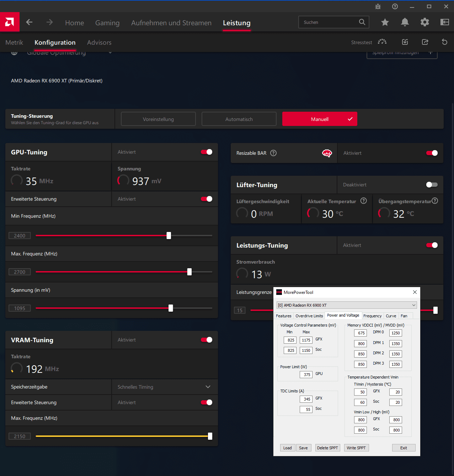The height and width of the screenshot is (476, 454).
Task: Click GFX Max voltage field 1175
Action: pyautogui.click(x=306, y=340)
